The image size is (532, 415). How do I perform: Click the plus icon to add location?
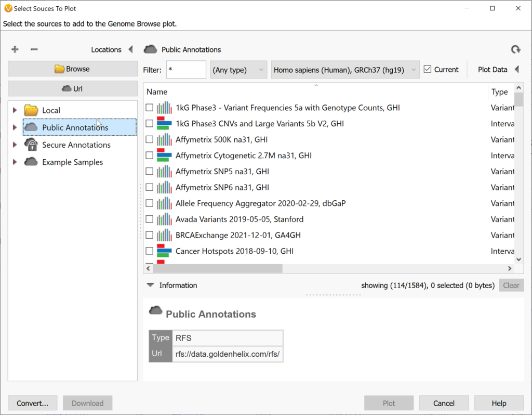coord(15,49)
